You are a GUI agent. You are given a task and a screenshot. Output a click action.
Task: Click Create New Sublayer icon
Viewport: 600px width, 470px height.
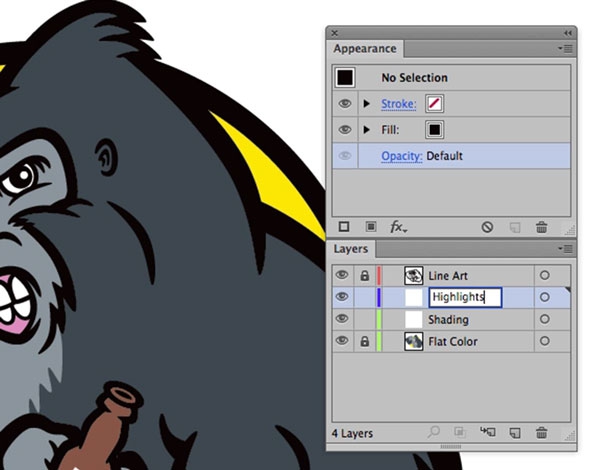coord(488,433)
